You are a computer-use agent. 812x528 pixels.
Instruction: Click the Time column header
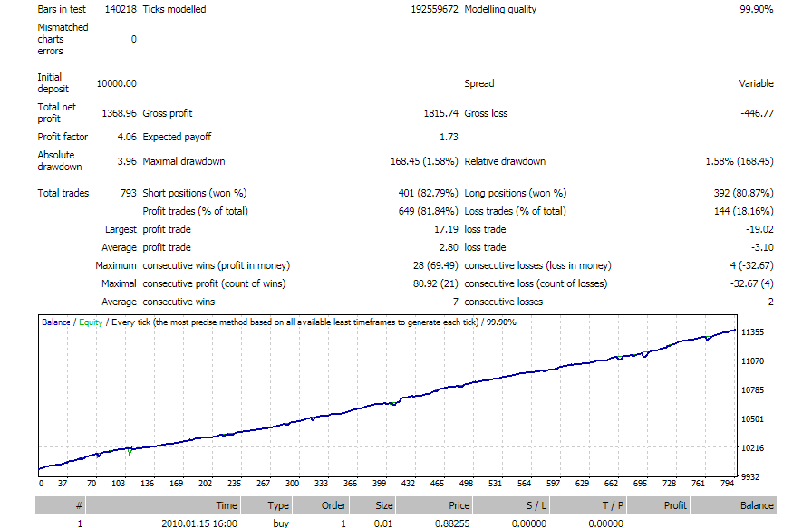(162, 505)
